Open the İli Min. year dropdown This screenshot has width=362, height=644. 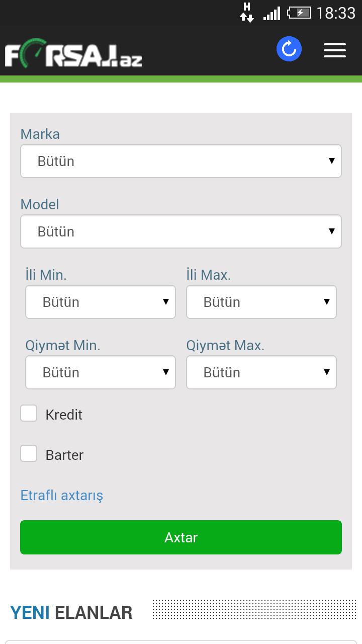point(101,302)
